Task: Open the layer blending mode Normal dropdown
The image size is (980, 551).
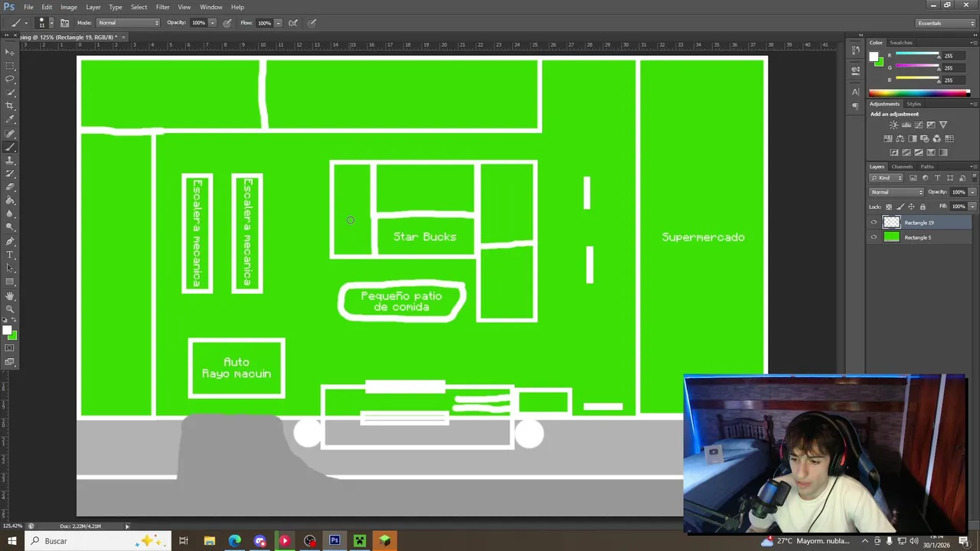Action: coord(897,192)
